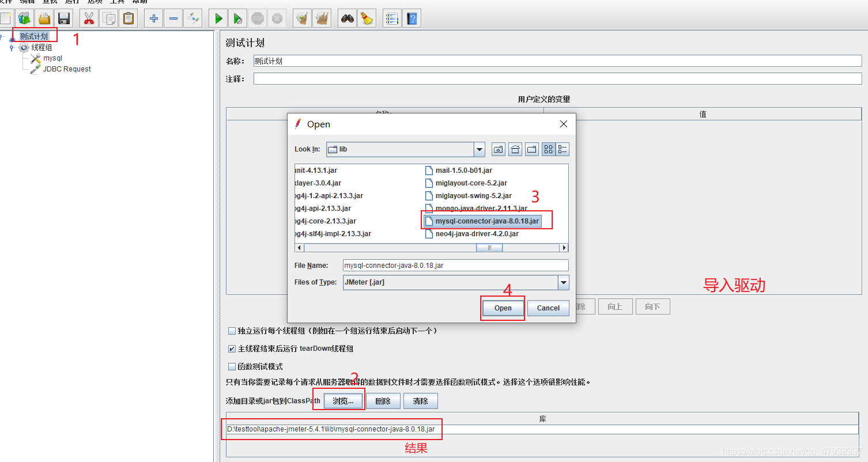
Task: Click the Clear All double-broom icon
Action: 322,18
